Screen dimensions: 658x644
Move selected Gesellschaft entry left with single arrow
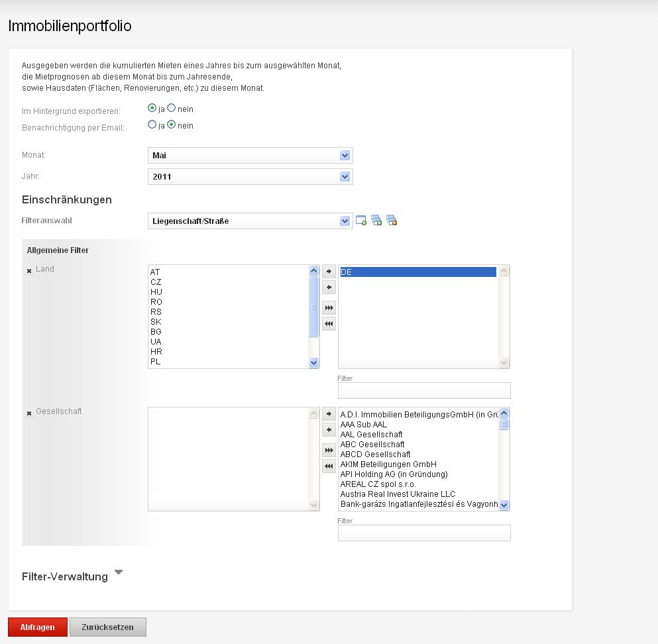pos(329,430)
